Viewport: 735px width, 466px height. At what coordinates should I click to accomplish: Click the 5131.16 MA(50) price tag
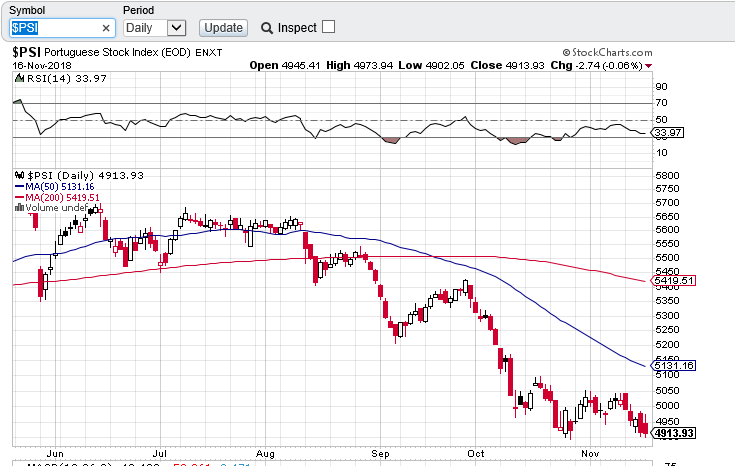[x=673, y=366]
